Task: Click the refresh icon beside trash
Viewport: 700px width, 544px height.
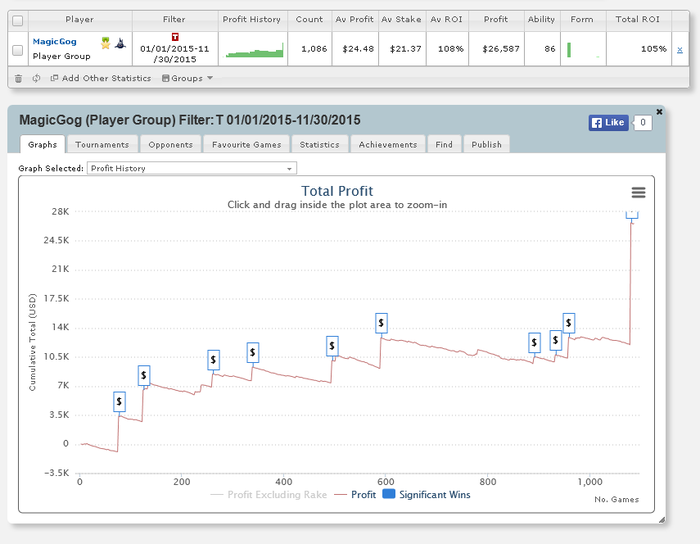Action: pyautogui.click(x=36, y=79)
